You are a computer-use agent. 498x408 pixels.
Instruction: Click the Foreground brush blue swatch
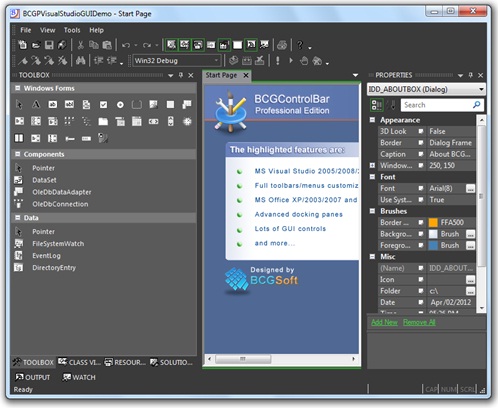click(433, 245)
